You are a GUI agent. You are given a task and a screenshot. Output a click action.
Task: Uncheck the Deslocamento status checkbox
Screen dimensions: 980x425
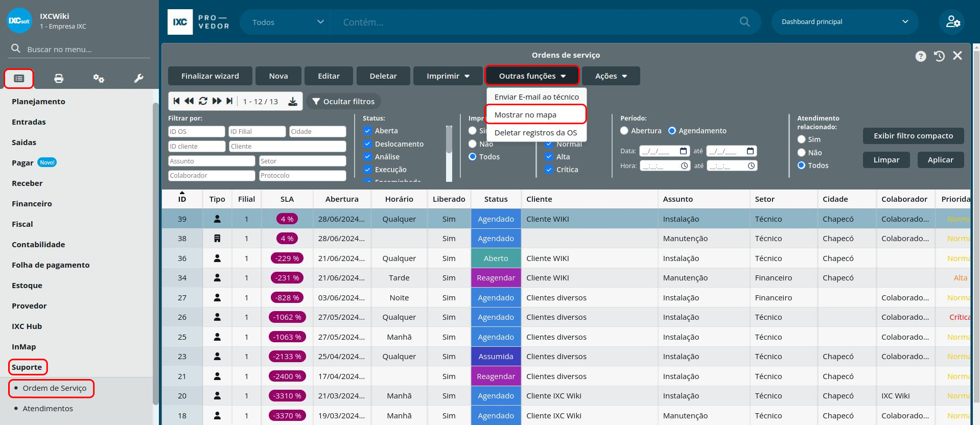(367, 144)
